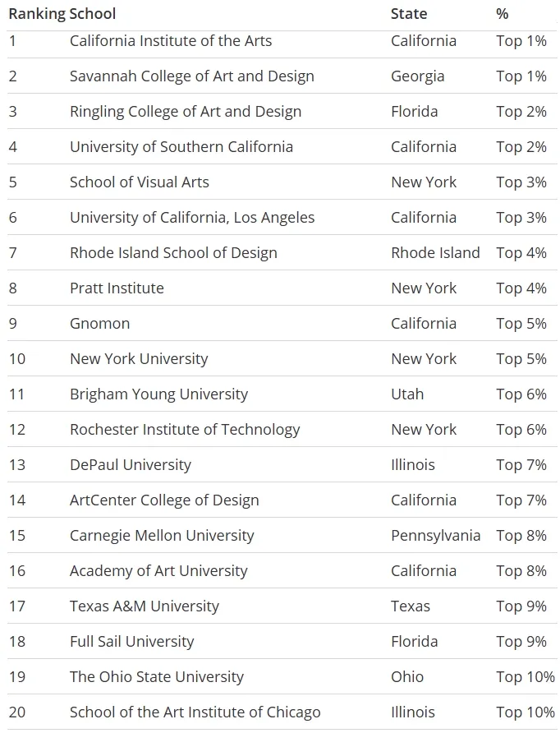
Task: Select Carnegie Mellon University entry
Action: (x=162, y=536)
